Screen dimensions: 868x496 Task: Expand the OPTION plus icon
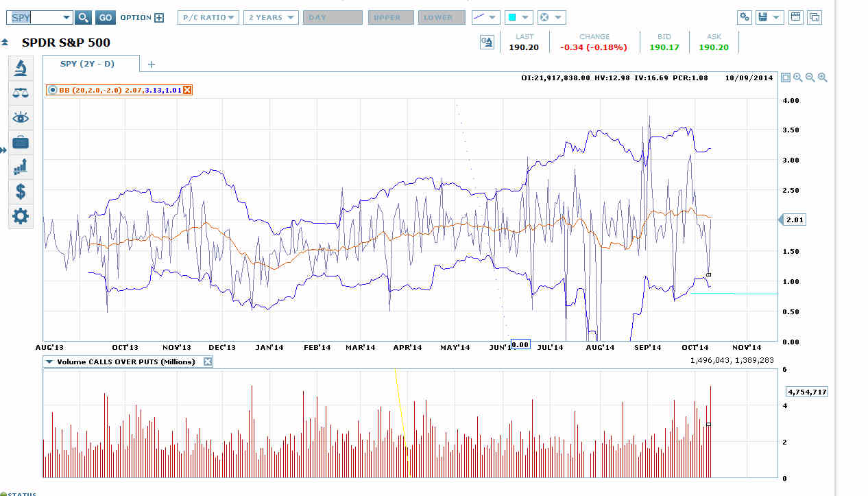(x=159, y=18)
